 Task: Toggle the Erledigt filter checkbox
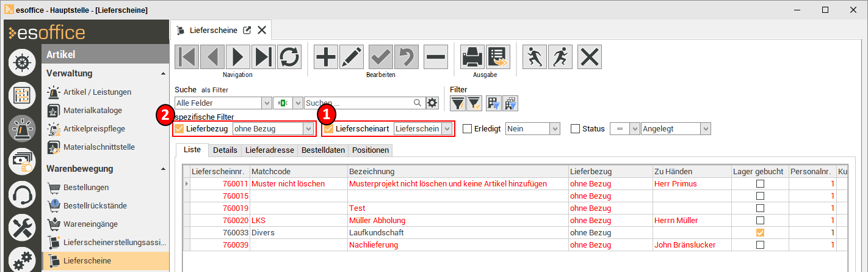point(467,129)
